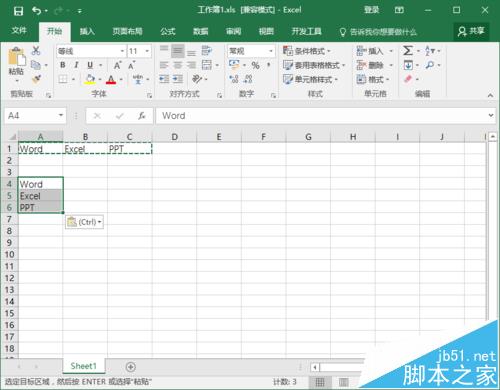Switch to Data tab
The width and height of the screenshot is (500, 390).
pyautogui.click(x=201, y=31)
